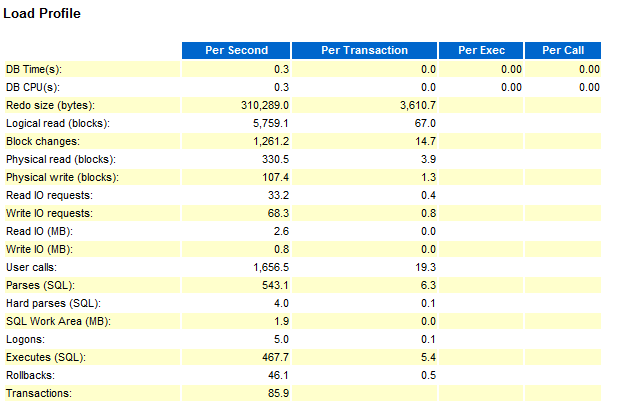The width and height of the screenshot is (618, 414).
Task: Select the Executes (SQL) label
Action: (x=46, y=358)
